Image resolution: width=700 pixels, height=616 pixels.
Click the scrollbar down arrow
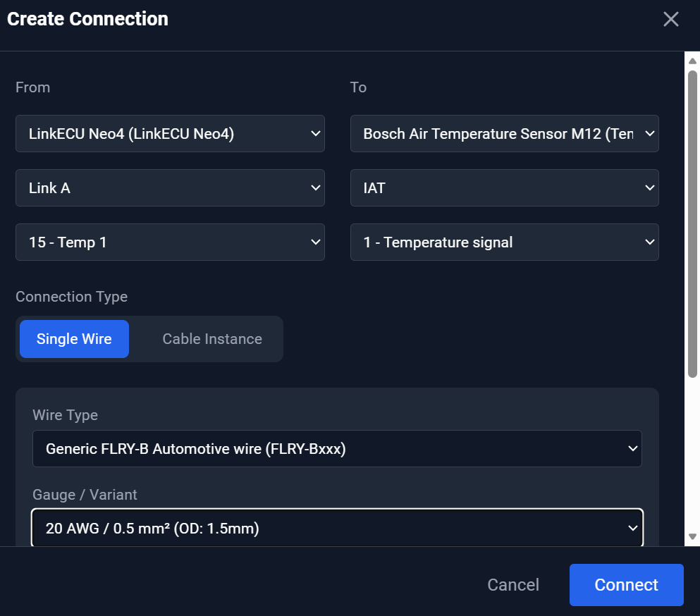pos(692,536)
